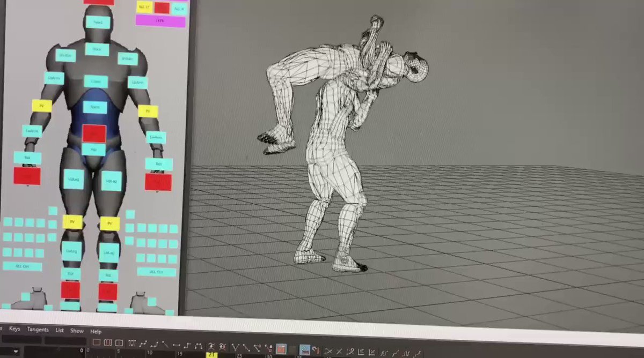Select the screen-left LowLeg control
Image resolution: width=644 pixels, height=358 pixels.
pyautogui.click(x=71, y=251)
